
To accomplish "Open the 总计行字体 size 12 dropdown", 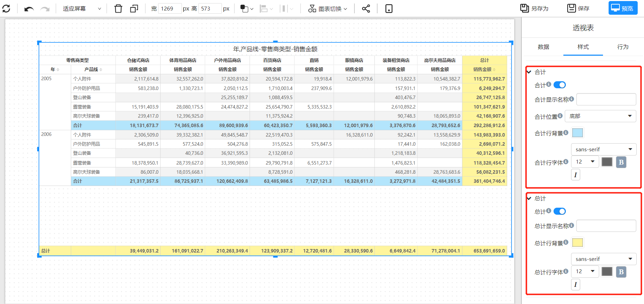I will [585, 271].
